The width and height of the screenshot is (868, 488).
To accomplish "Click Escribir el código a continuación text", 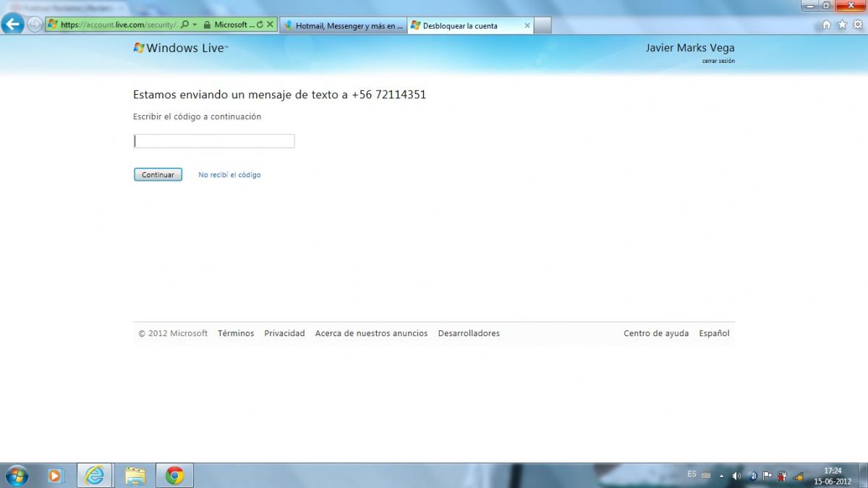I will (x=197, y=116).
